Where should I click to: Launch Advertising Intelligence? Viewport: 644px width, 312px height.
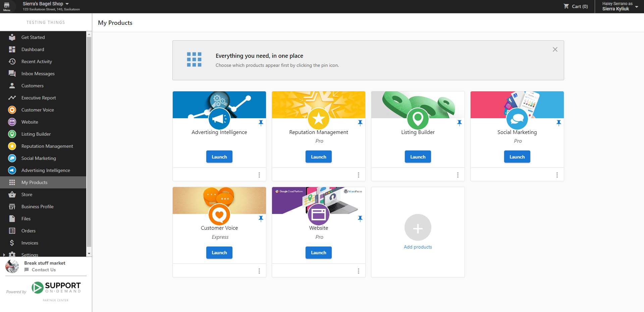coord(219,157)
